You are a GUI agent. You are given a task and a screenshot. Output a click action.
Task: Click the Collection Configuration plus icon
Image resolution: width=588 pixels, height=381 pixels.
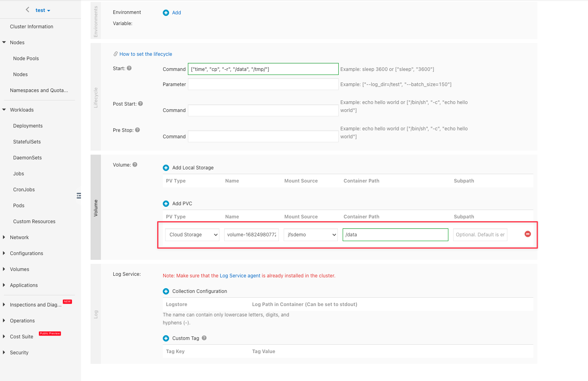click(166, 291)
